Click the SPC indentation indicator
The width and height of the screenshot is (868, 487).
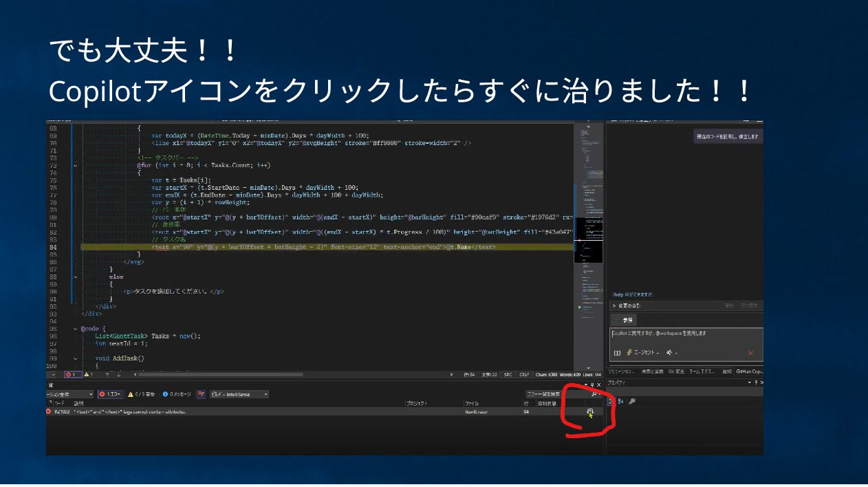tap(508, 375)
